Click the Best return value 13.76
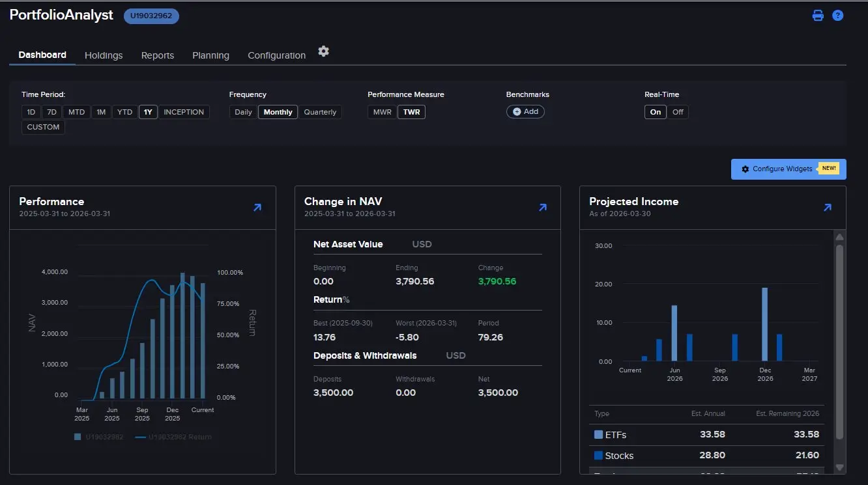868x485 pixels. point(325,337)
